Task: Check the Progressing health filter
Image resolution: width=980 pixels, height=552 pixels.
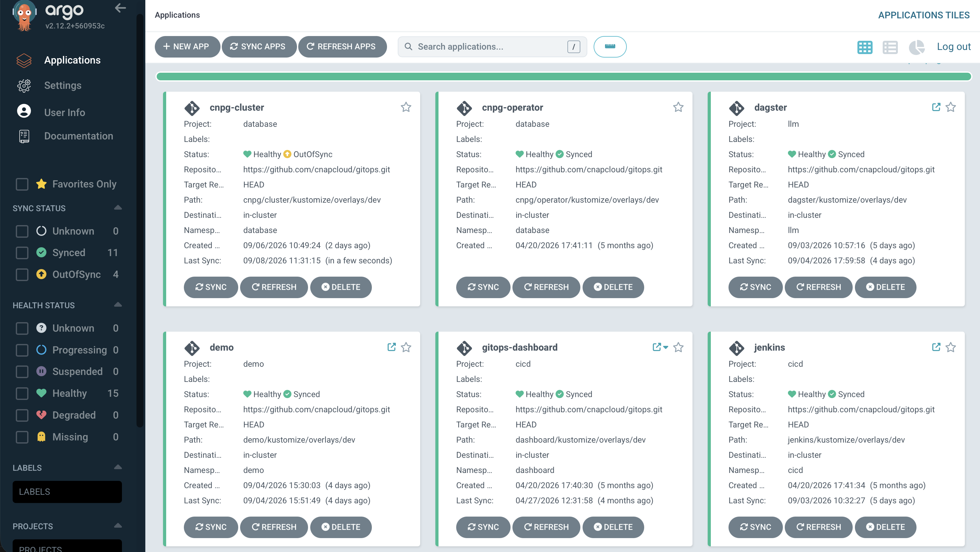Action: (22, 350)
